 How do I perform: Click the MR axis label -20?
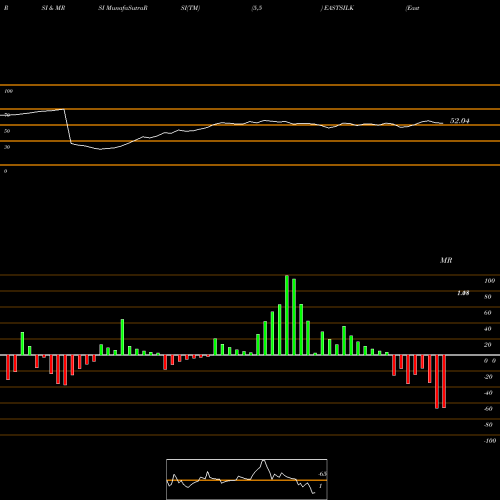click(x=488, y=377)
